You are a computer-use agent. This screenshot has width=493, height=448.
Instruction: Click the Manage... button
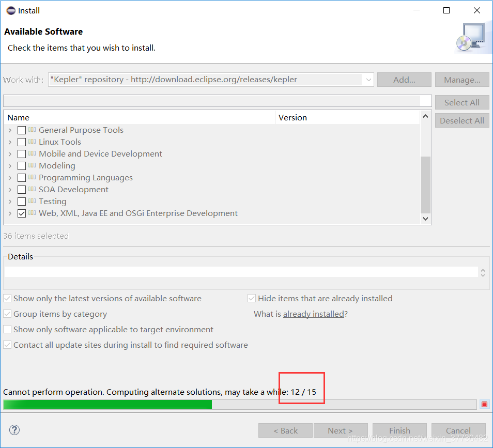tap(462, 80)
